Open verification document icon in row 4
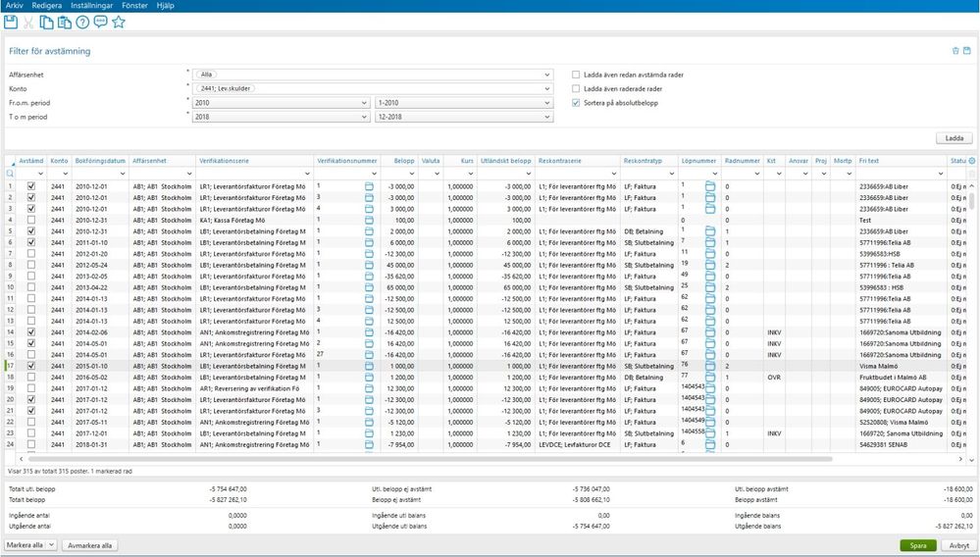The image size is (980, 557). click(369, 220)
